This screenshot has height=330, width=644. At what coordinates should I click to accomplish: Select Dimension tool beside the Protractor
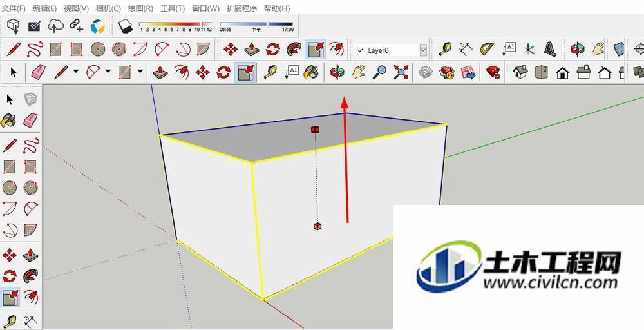pos(466,50)
